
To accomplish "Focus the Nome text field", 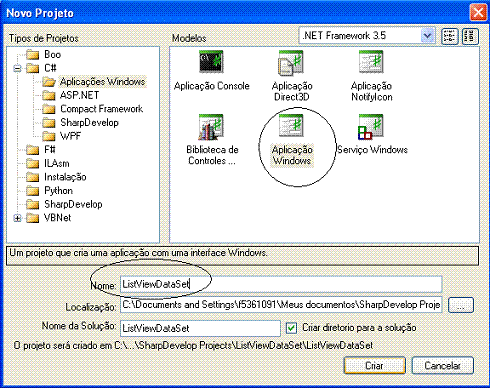I will tap(281, 284).
